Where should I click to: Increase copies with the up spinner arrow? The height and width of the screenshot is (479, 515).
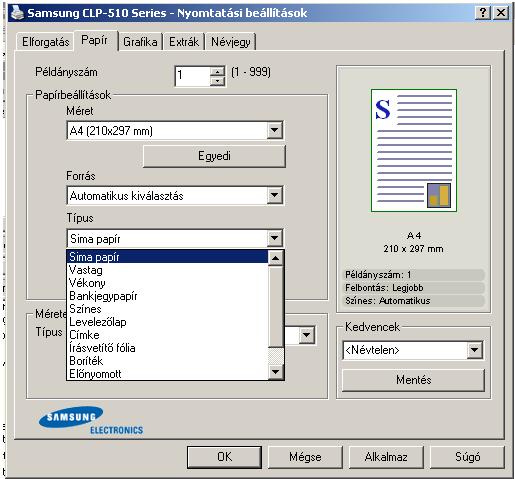point(218,71)
